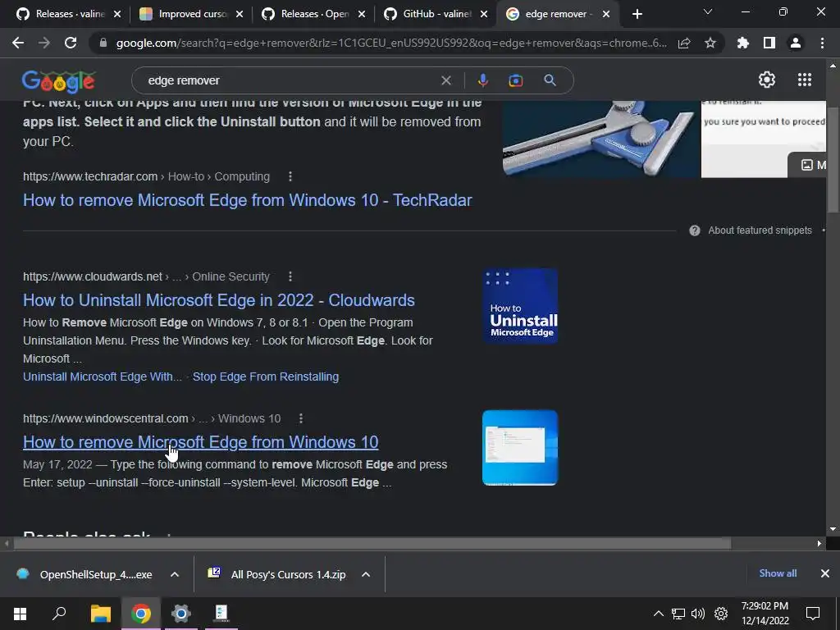Open Uninstall Microsoft Edge With sublink
840x630 pixels.
103,377
